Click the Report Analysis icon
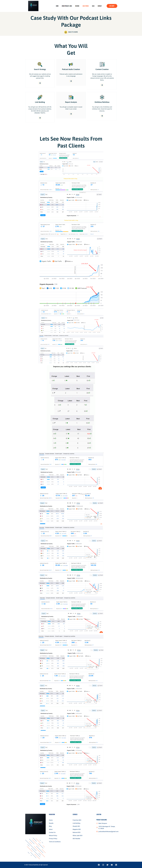142x868 pixels. 71,97
